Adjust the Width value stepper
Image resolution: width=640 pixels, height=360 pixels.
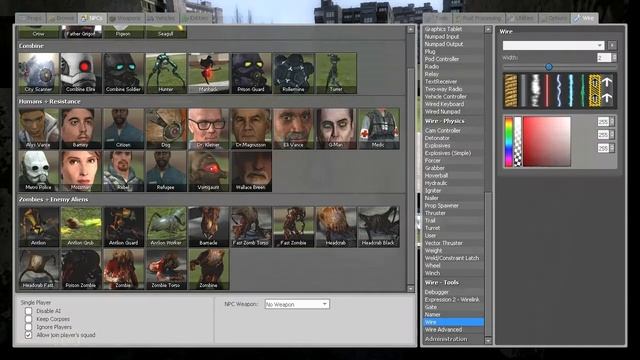pos(614,58)
